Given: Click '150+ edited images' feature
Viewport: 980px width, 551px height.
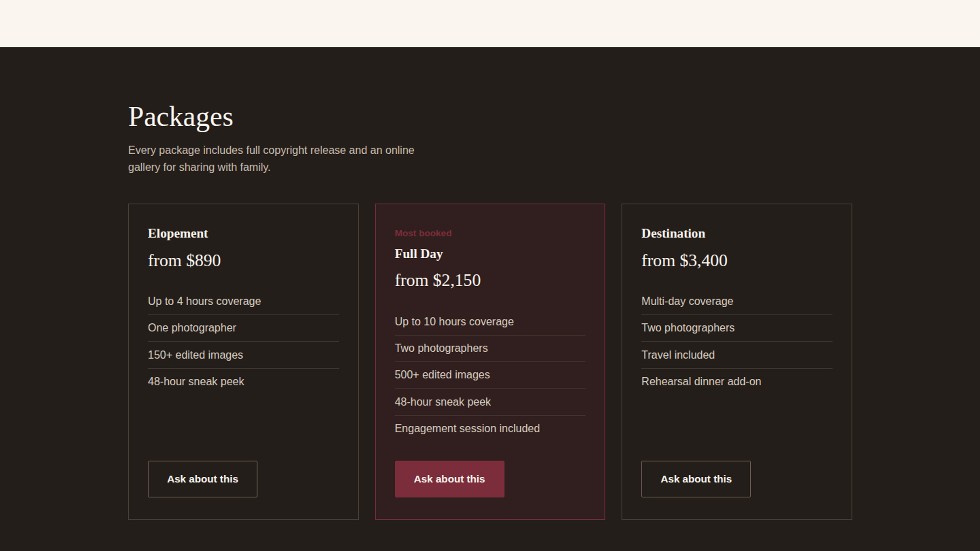Looking at the screenshot, I should [x=243, y=355].
